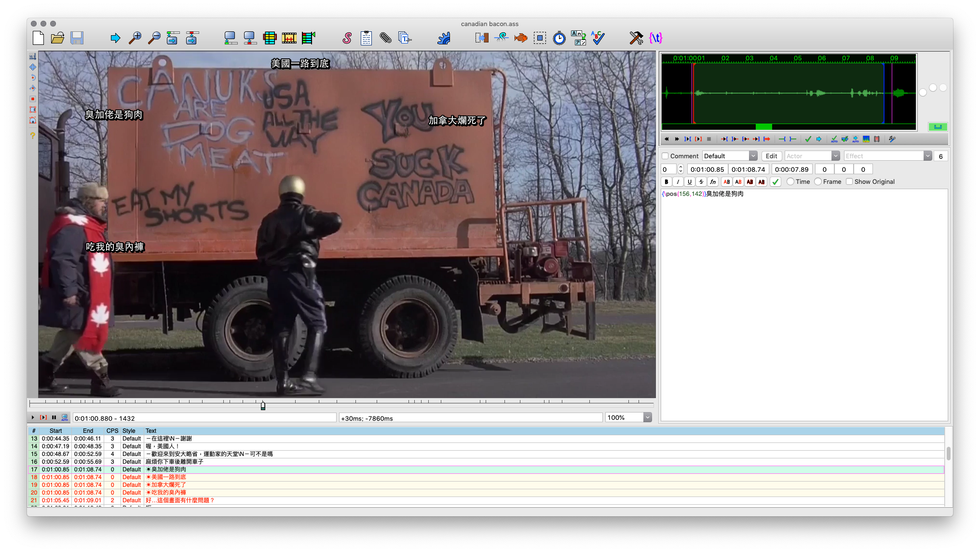Toggle the Underline formatting button
This screenshot has height=552, width=980.
coord(690,181)
